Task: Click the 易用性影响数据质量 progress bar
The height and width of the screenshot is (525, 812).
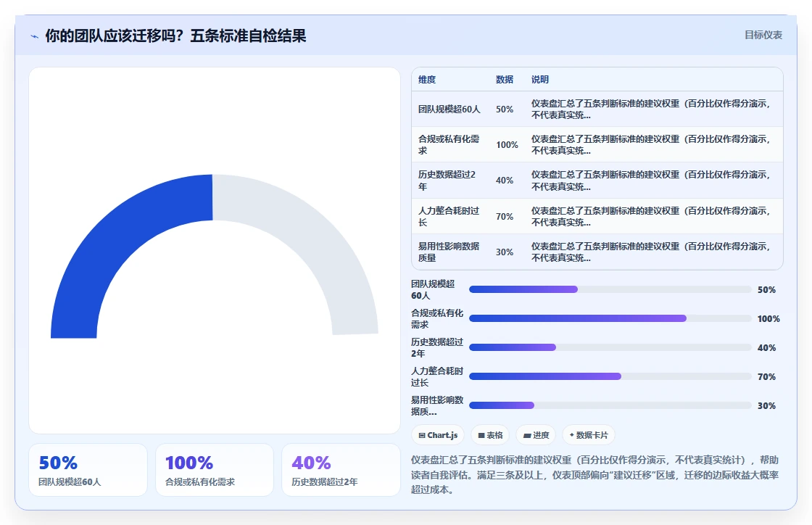Action: click(610, 405)
